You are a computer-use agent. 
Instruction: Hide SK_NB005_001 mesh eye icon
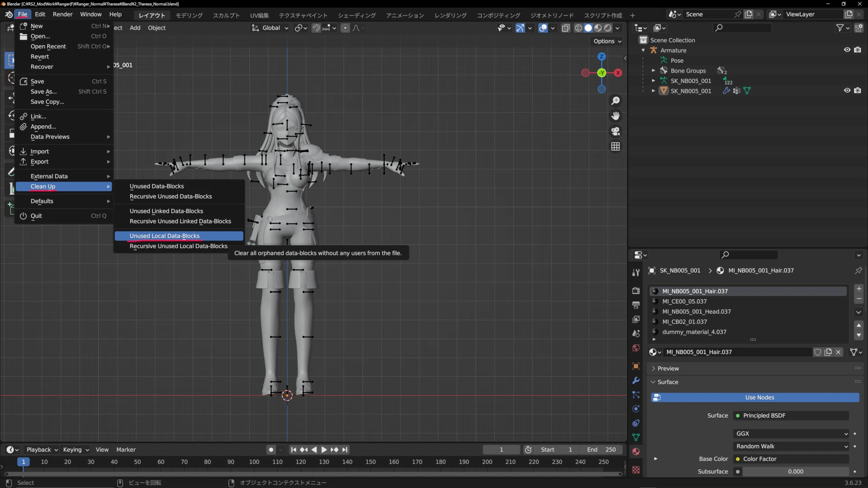(x=847, y=91)
